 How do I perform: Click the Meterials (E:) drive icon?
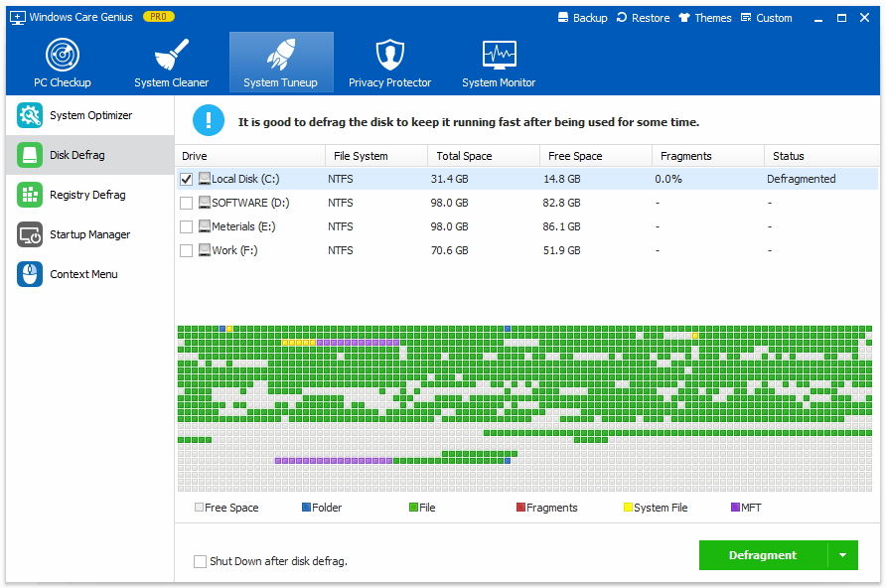205,226
